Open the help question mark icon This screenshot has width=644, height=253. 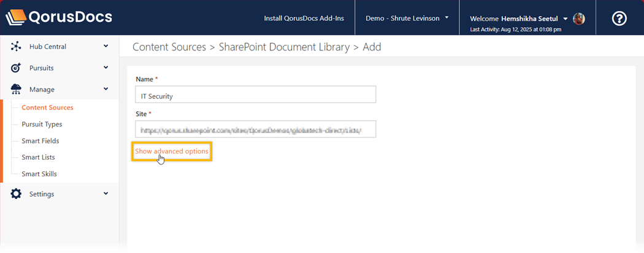[619, 18]
